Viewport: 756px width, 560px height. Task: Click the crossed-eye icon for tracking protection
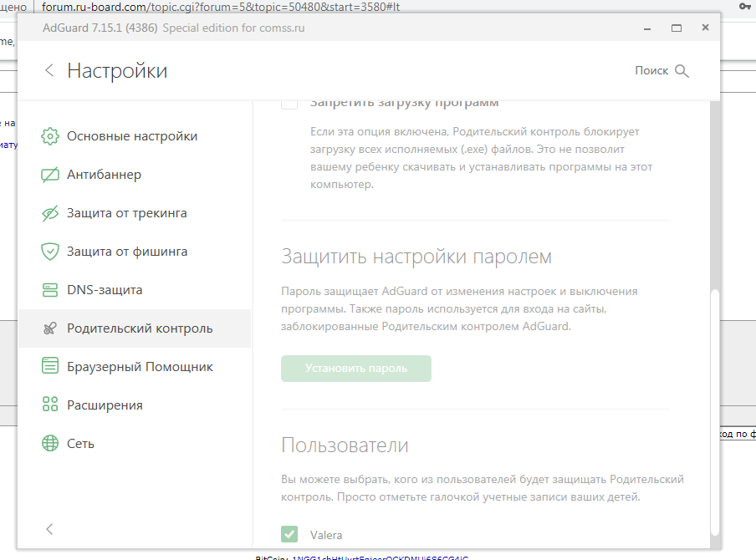coord(50,213)
